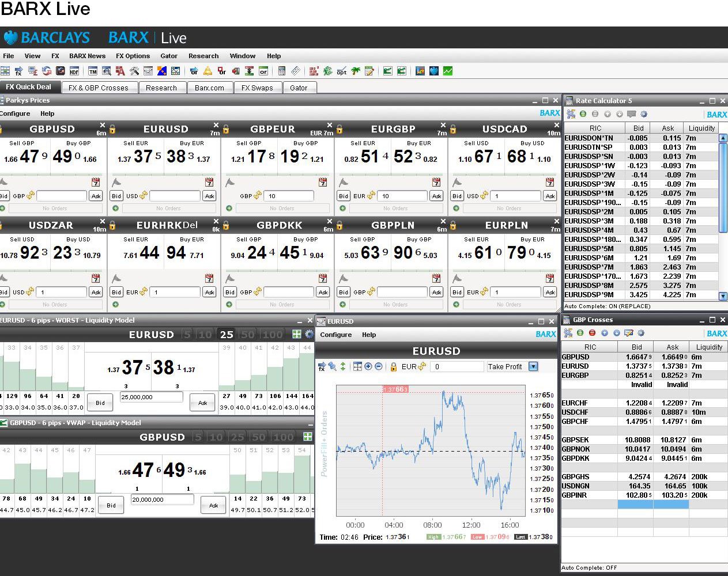Click the NDF icon in the main toolbar
Image resolution: width=728 pixels, height=576 pixels.
coord(74,71)
